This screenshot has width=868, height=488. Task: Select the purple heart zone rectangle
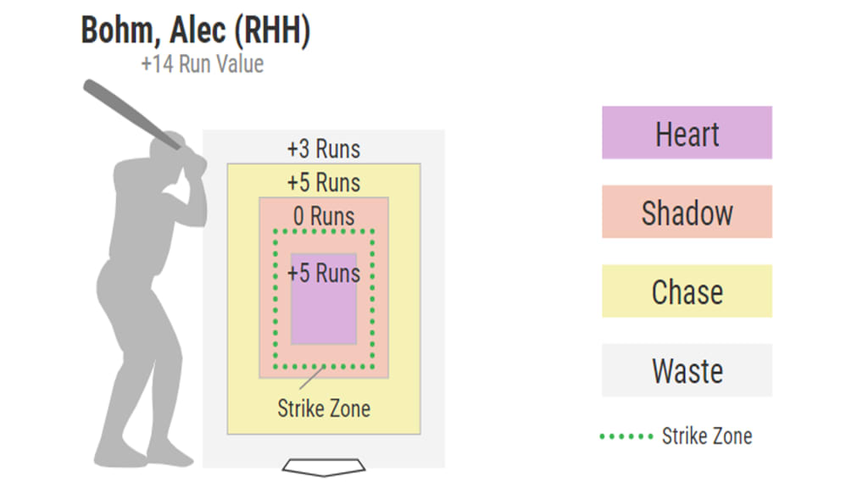[324, 299]
